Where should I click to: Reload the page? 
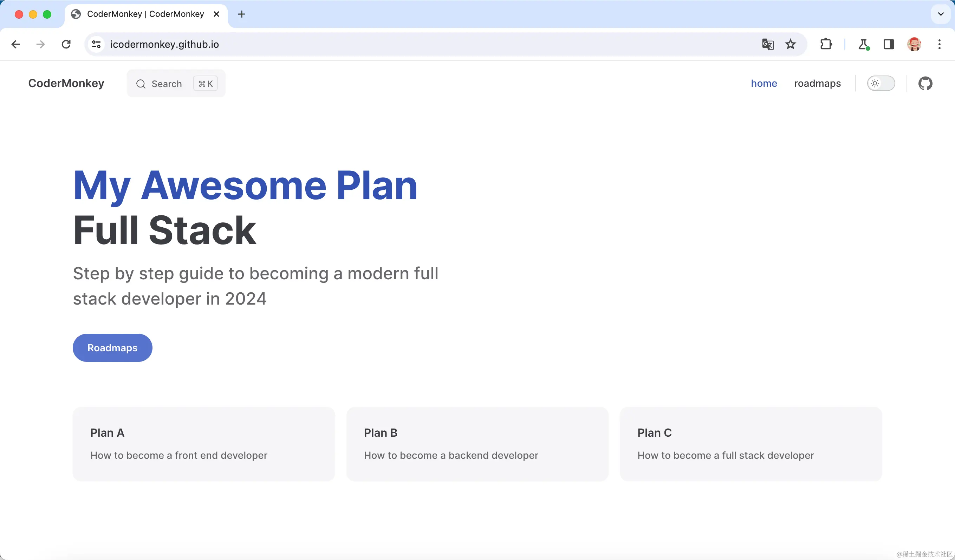coord(66,44)
